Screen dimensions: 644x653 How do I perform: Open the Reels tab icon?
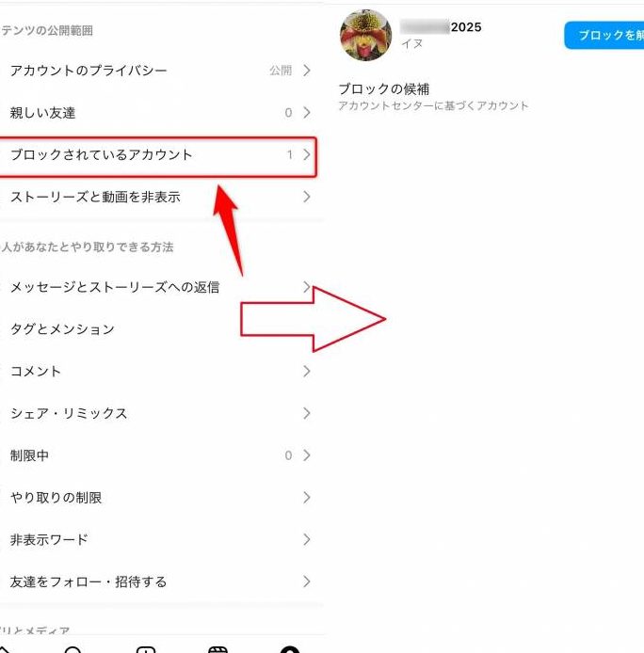pos(217,649)
